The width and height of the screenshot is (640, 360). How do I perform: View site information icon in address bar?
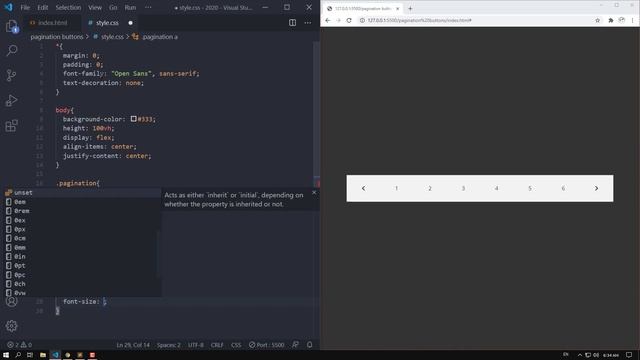pyautogui.click(x=362, y=20)
